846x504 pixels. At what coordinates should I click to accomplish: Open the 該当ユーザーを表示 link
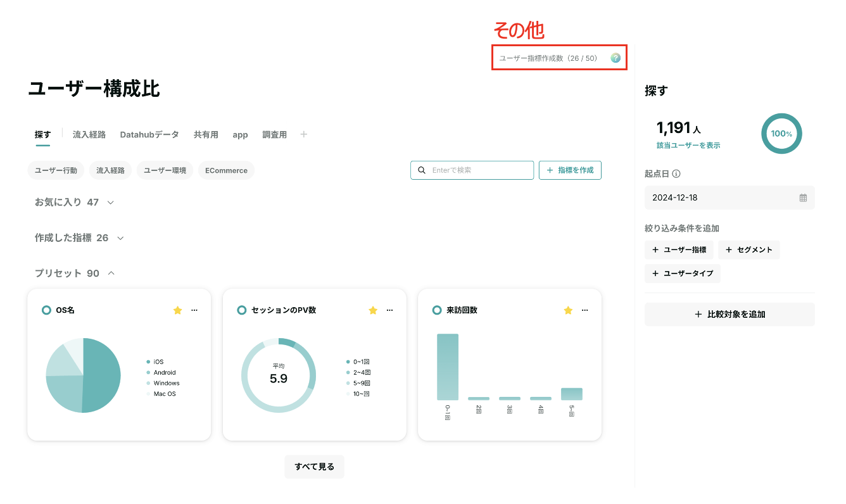point(688,145)
